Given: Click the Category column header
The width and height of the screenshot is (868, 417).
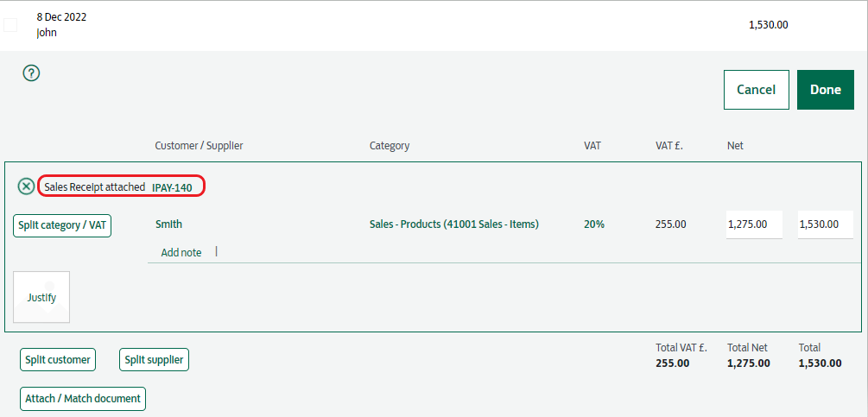Looking at the screenshot, I should coord(390,146).
